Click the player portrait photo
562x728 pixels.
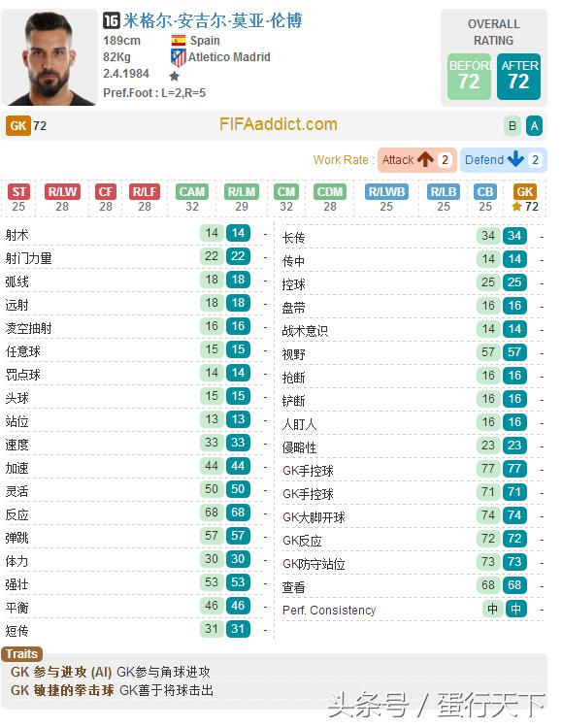pos(50,57)
